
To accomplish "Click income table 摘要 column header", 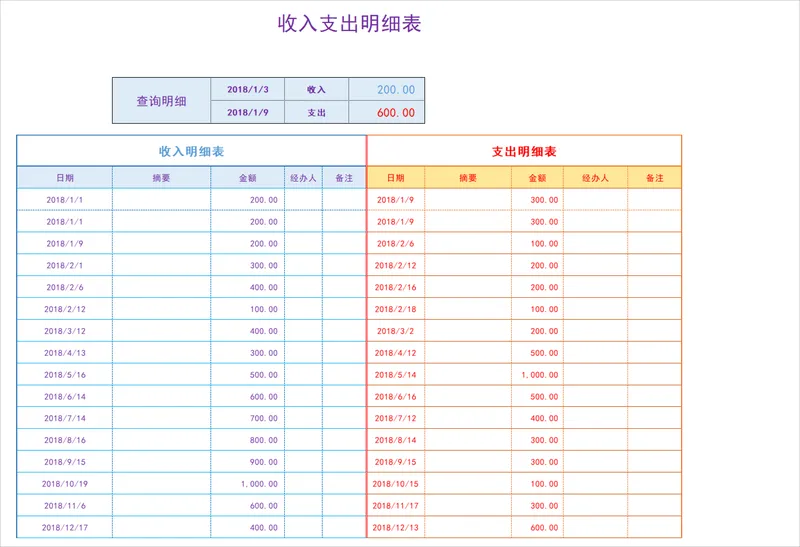I will point(161,178).
